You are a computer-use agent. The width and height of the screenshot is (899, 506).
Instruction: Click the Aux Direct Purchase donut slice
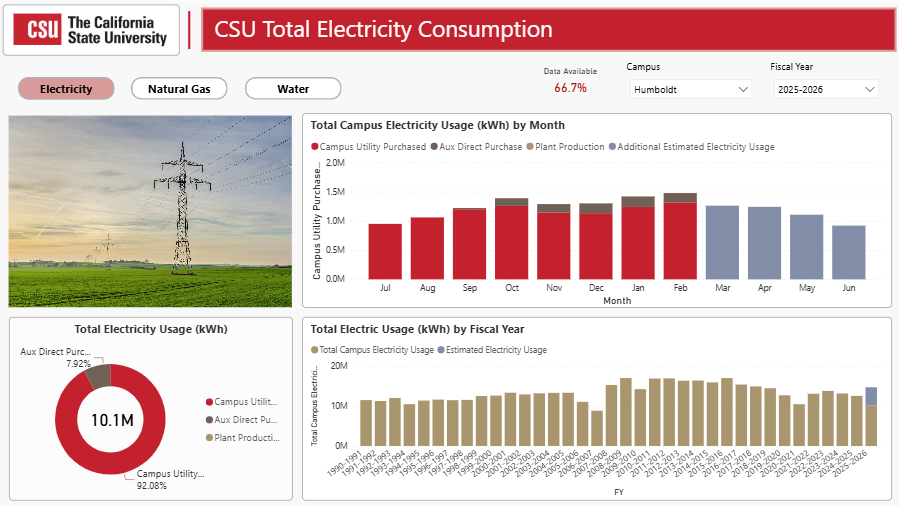pos(98,377)
